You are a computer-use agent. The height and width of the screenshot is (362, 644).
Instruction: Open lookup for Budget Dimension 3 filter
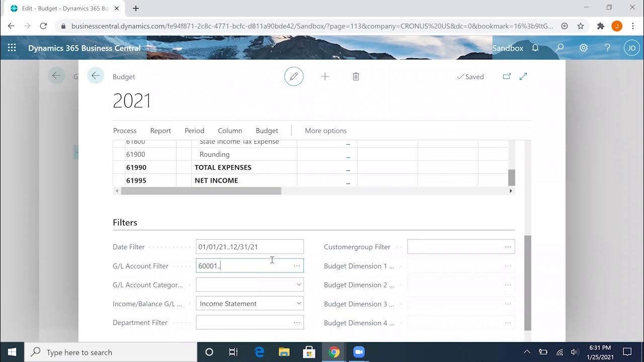[x=508, y=304]
